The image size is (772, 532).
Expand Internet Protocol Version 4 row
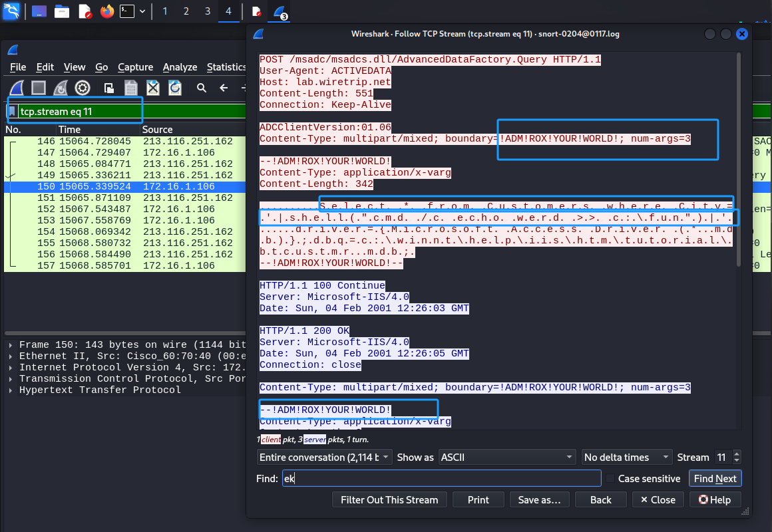tap(11, 368)
